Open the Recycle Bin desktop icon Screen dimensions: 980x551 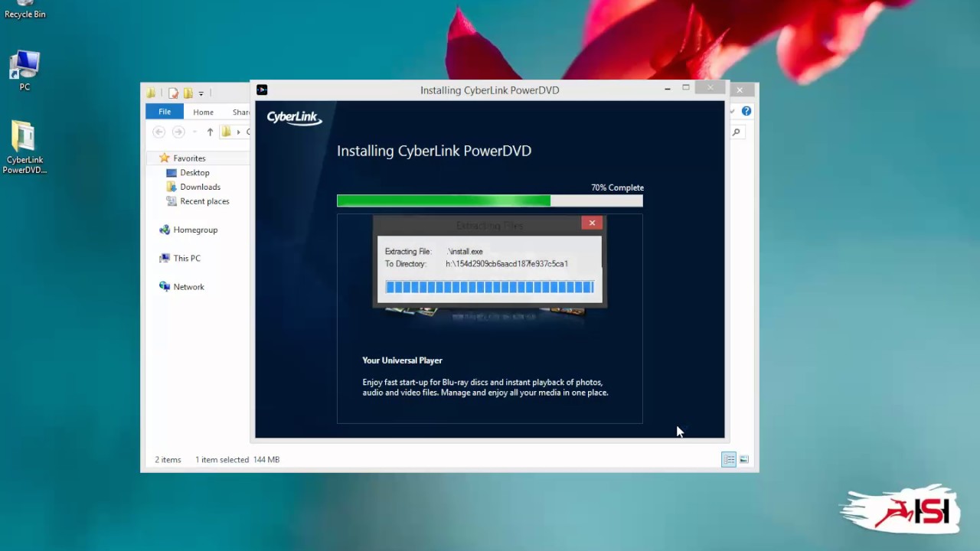pyautogui.click(x=24, y=10)
